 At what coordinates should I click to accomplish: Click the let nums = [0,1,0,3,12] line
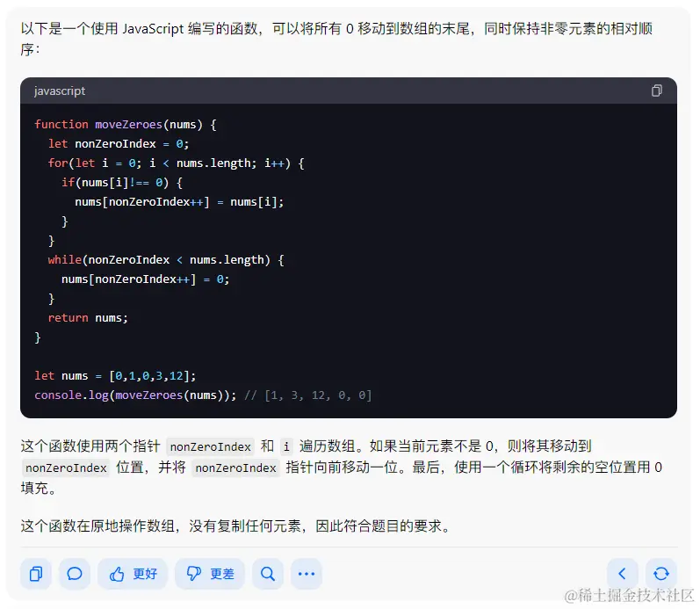click(115, 376)
